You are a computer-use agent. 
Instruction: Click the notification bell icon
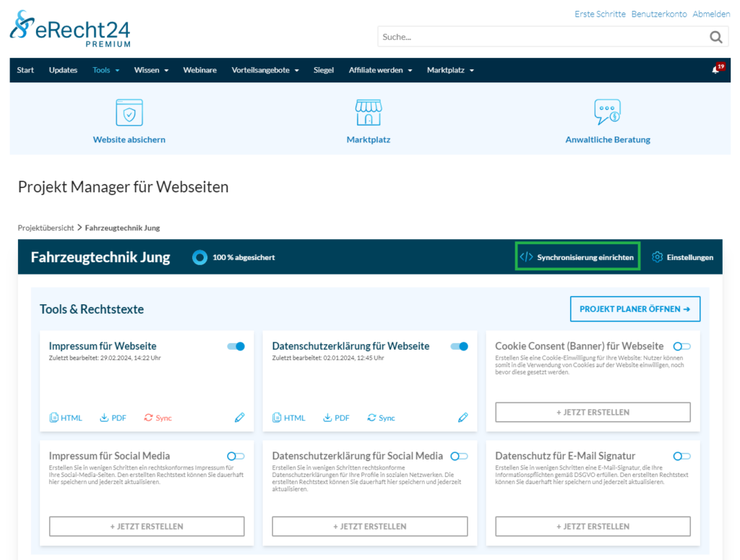pos(715,70)
